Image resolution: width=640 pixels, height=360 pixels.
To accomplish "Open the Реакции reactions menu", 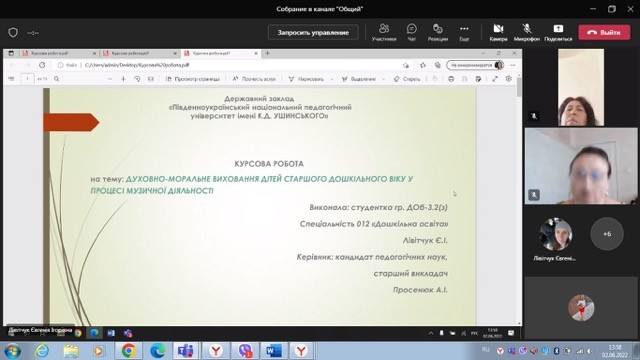I will (x=438, y=32).
